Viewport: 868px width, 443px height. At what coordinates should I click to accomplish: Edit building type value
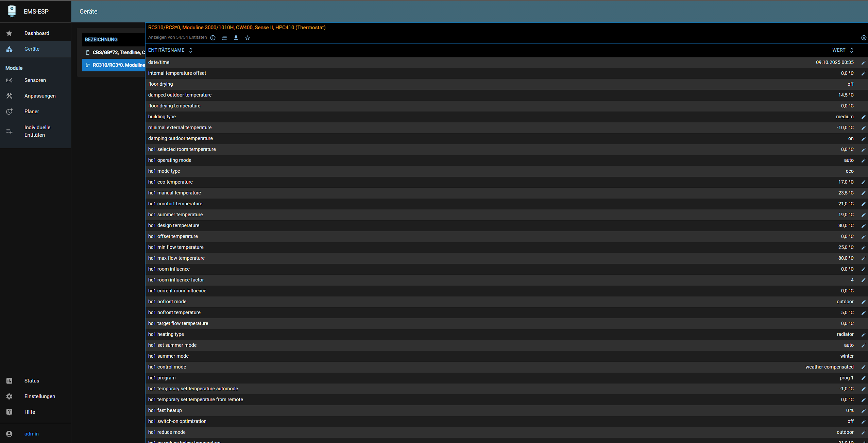tap(863, 117)
